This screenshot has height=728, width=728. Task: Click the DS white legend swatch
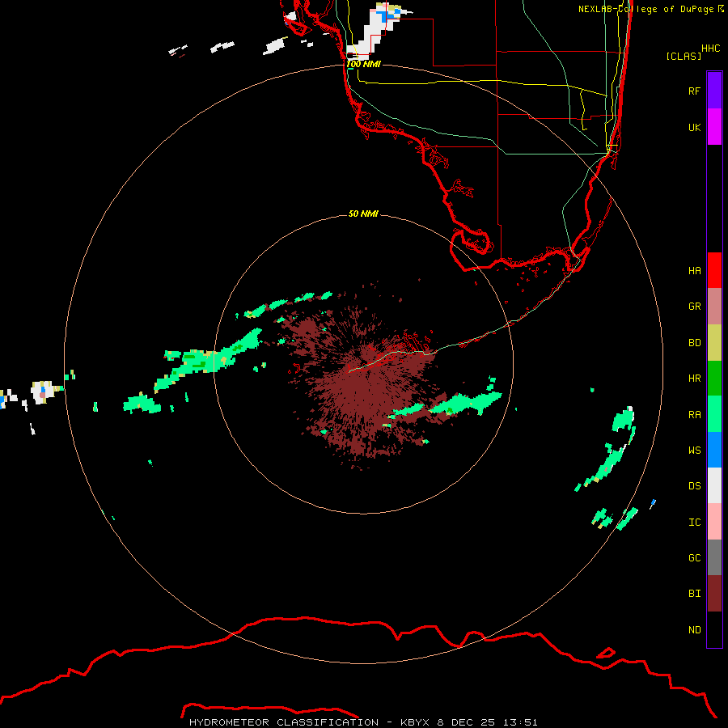[714, 485]
